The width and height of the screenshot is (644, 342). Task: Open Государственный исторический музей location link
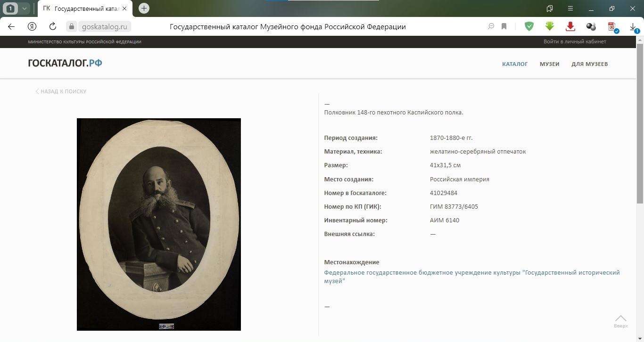pos(472,277)
